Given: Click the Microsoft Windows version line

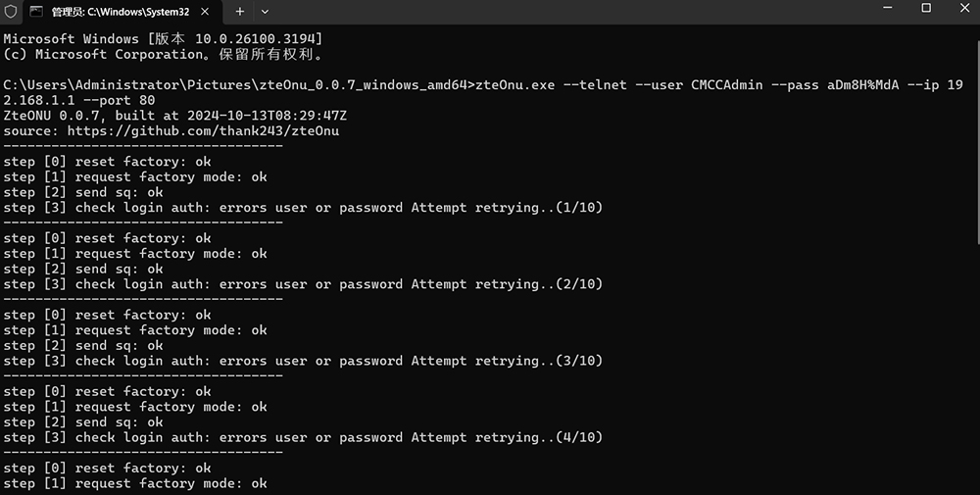Looking at the screenshot, I should [163, 39].
